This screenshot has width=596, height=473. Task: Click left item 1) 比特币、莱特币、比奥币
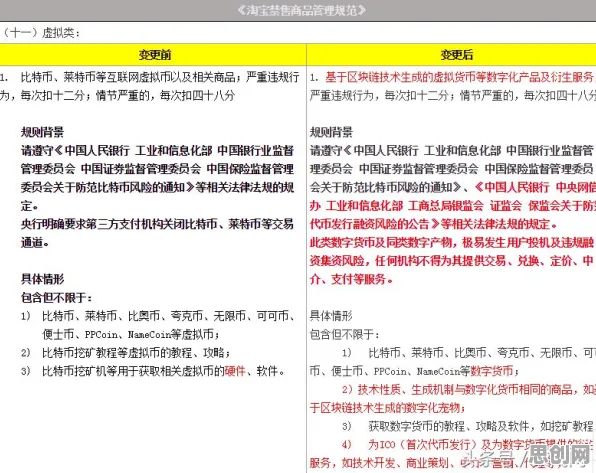pyautogui.click(x=158, y=316)
